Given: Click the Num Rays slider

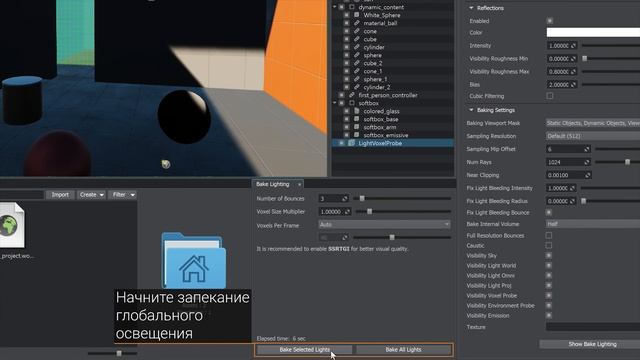Looking at the screenshot, I should click(617, 162).
